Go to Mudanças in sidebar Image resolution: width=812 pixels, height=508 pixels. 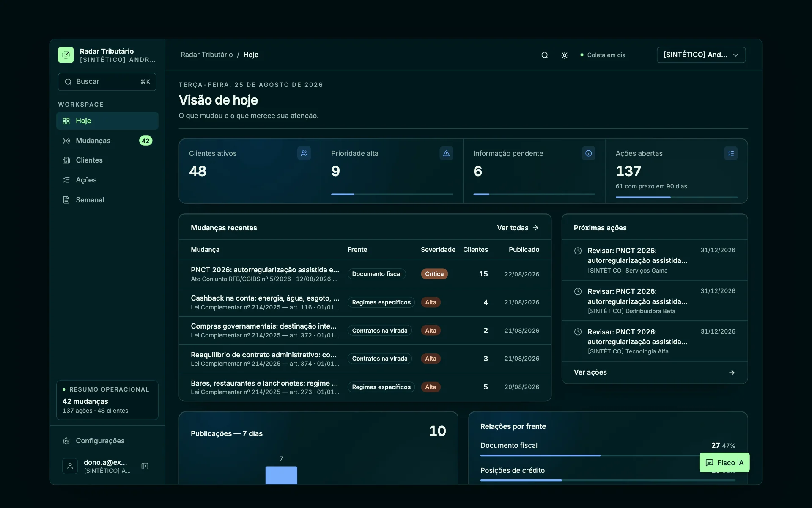(107, 141)
